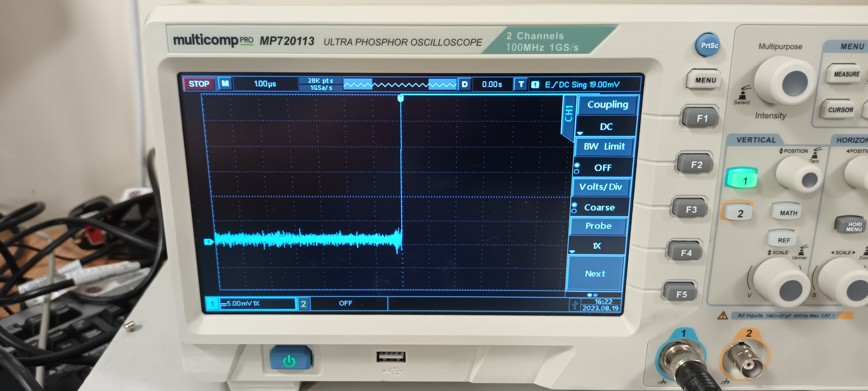Click the channel 1 ground level marker
The width and height of the screenshot is (868, 391).
[209, 242]
